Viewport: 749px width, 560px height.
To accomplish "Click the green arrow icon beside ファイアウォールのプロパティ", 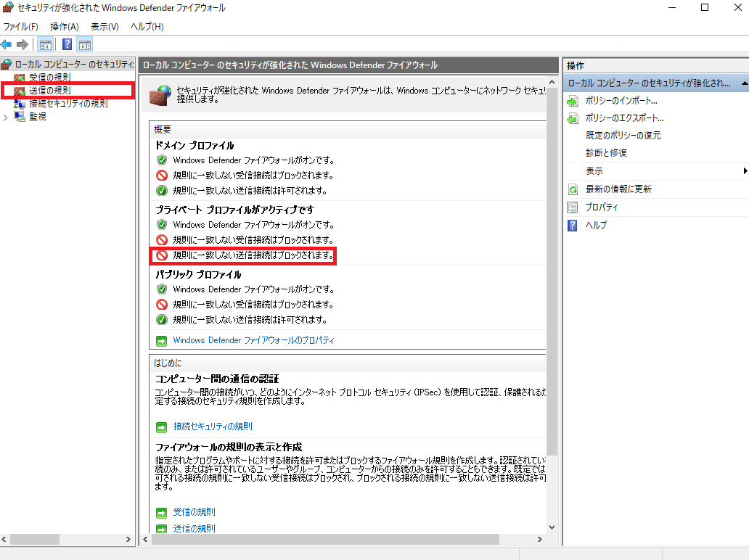I will (x=161, y=341).
